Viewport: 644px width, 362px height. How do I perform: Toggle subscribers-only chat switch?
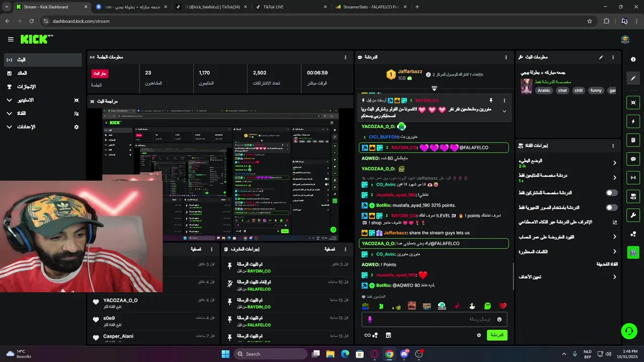[x=611, y=193]
